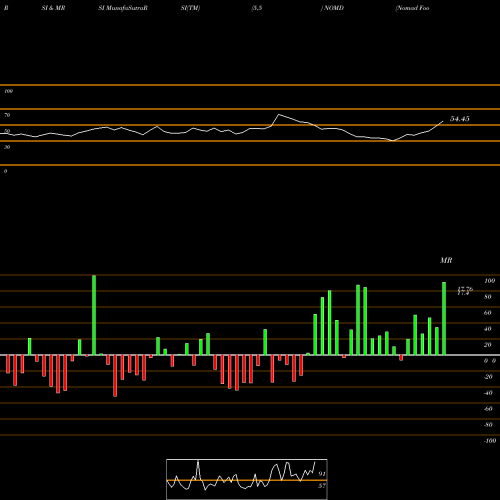Click the MR axis label -20
500x500 pixels.
click(x=488, y=377)
